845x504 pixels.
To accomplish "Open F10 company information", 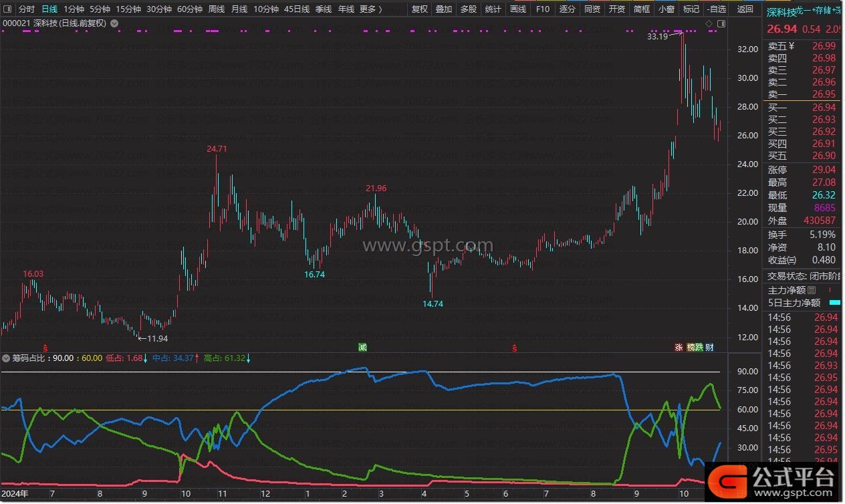I will [543, 9].
